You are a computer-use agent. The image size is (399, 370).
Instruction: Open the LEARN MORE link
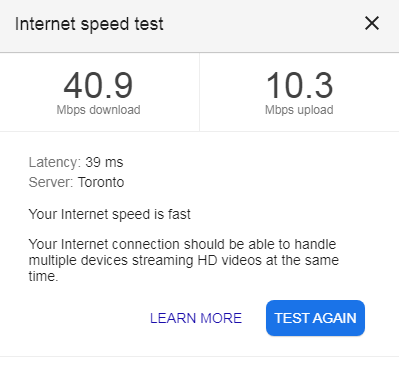(x=196, y=318)
